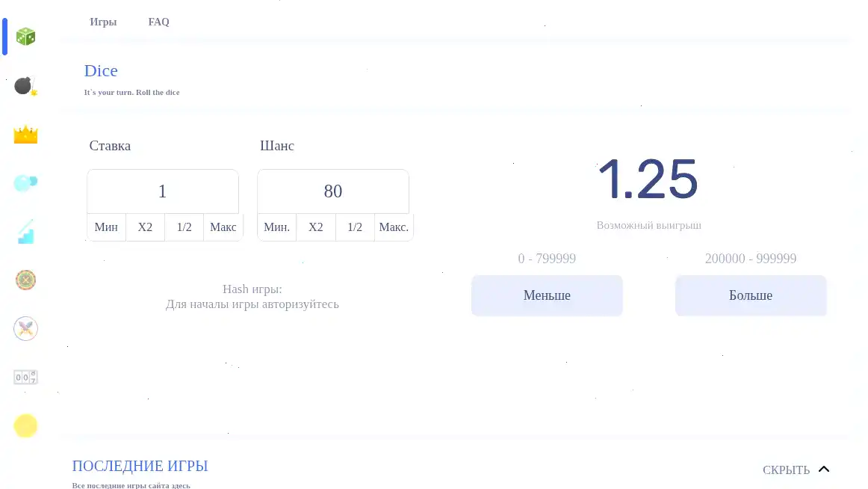
Task: Select the Dice game icon in the sidebar
Action: 25,35
